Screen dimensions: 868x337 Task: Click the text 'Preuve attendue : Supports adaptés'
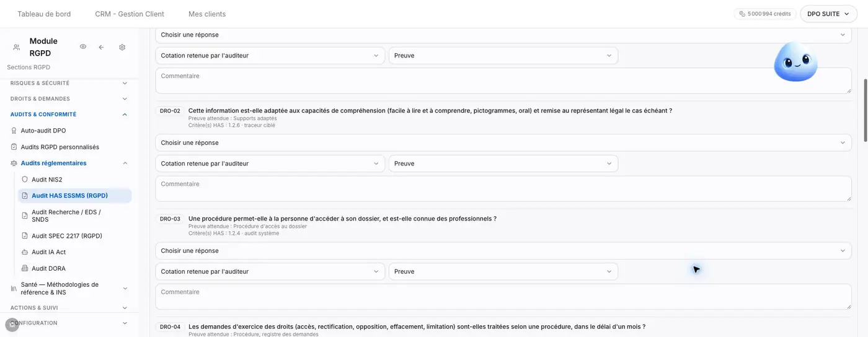[x=232, y=118]
